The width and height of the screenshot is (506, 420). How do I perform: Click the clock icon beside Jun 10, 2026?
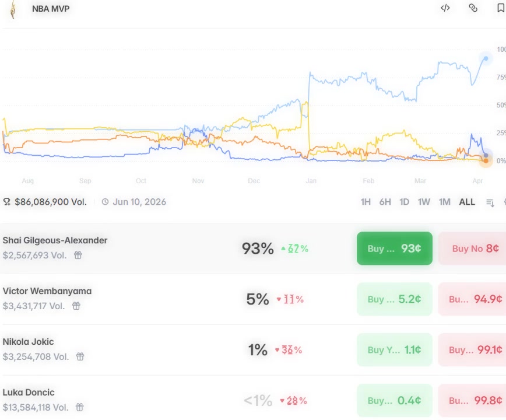click(105, 201)
